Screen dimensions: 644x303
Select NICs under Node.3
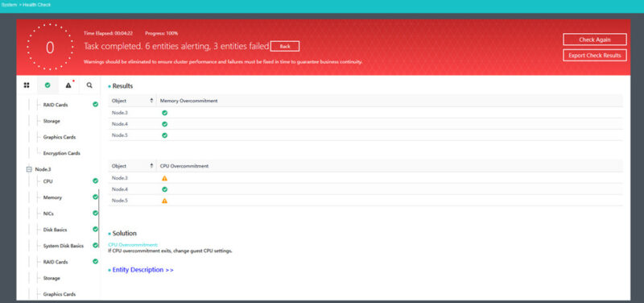point(48,214)
